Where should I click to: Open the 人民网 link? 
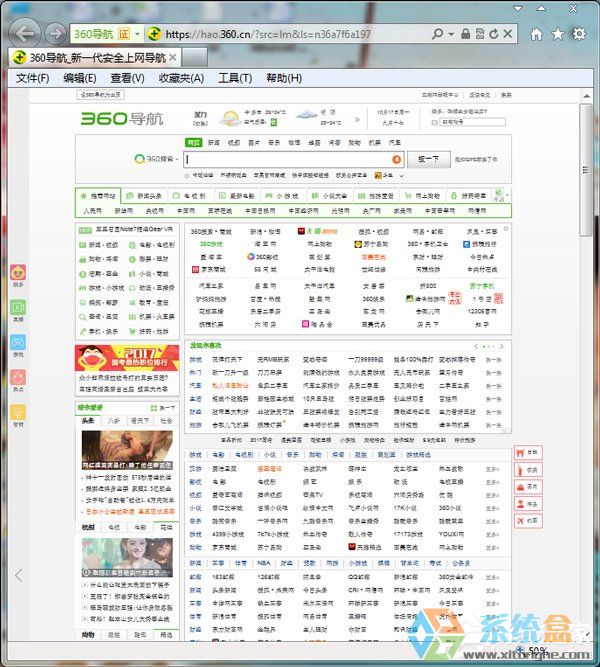(x=92, y=211)
